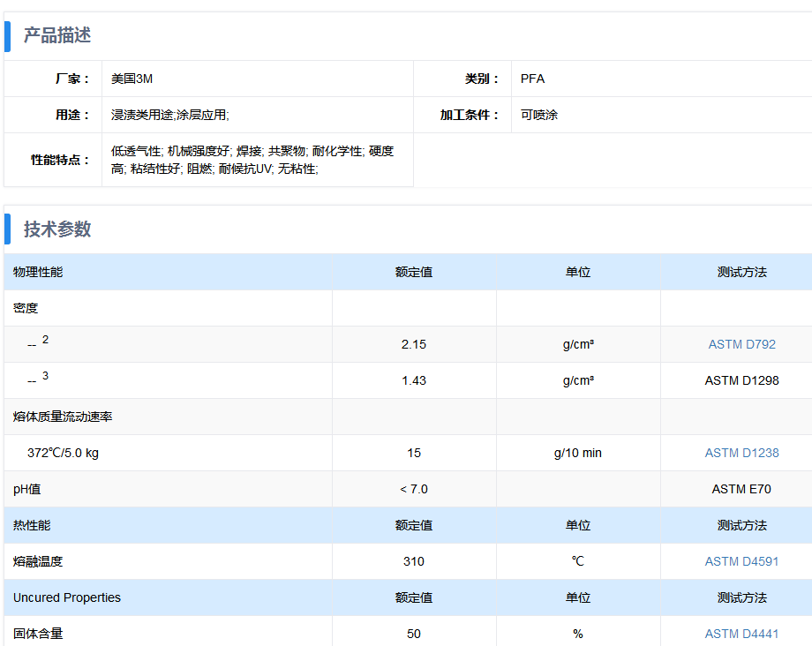
Task: Click the PFA category value
Action: (x=532, y=79)
